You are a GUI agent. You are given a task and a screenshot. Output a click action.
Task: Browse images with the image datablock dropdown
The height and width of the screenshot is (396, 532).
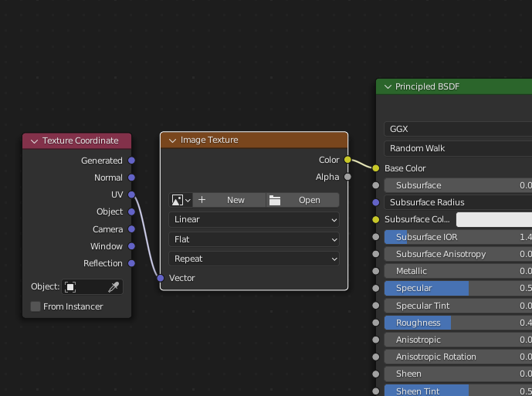point(181,200)
